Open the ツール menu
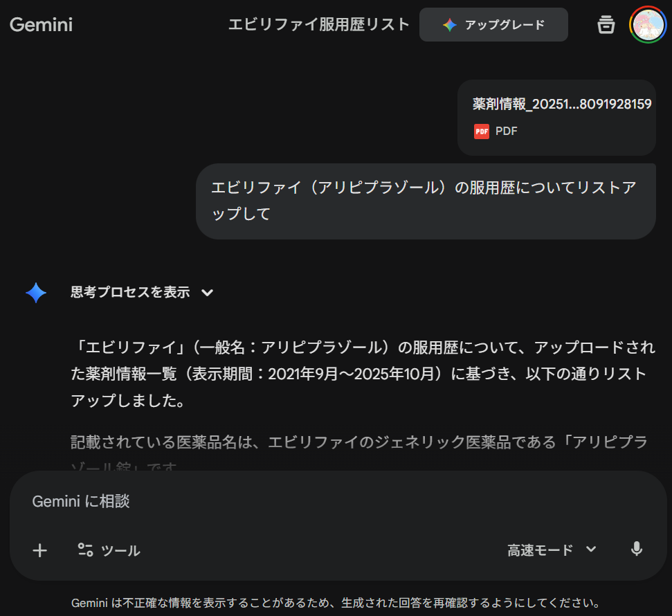This screenshot has height=616, width=672. 109,550
